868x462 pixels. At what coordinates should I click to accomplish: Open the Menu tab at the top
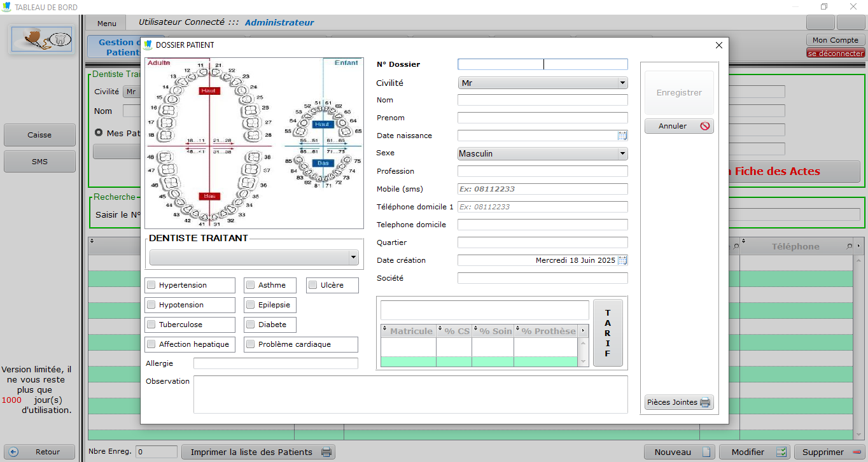[107, 24]
